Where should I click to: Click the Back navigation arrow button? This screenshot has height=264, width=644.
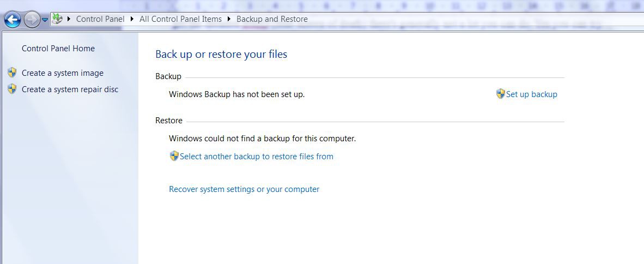point(13,20)
